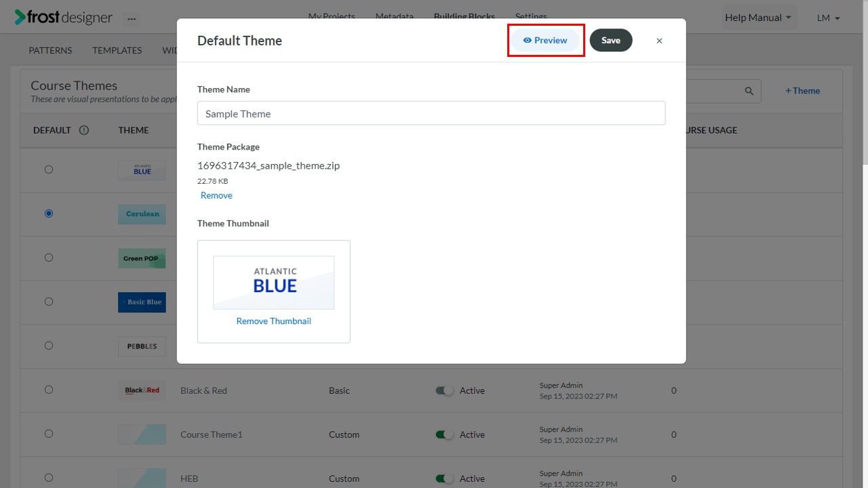Select Basic Blue row default radio
868x488 pixels.
click(49, 302)
